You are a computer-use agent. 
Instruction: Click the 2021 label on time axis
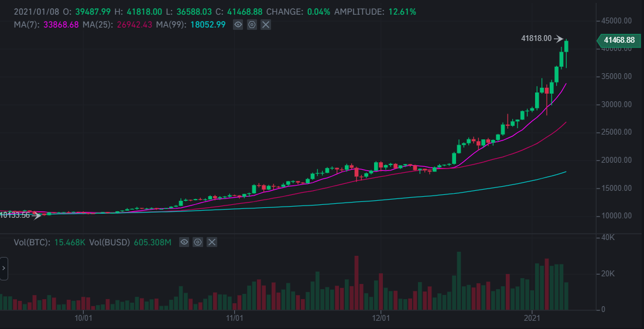532,318
